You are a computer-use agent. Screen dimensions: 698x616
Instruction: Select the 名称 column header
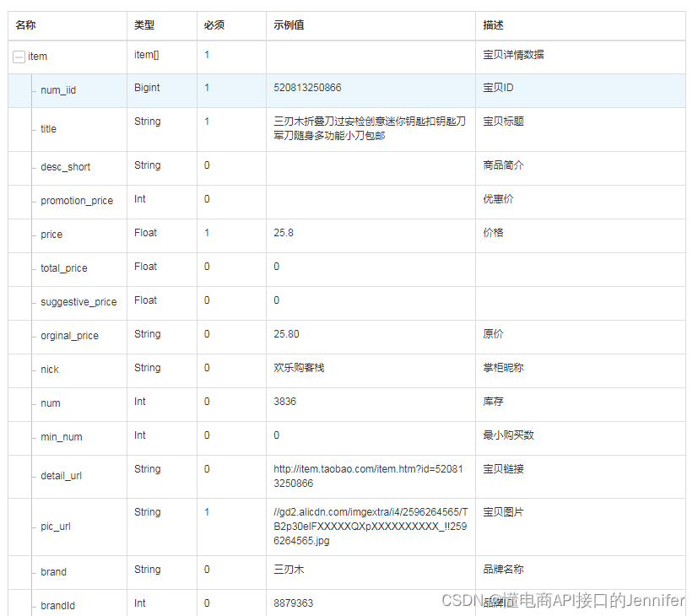[25, 25]
